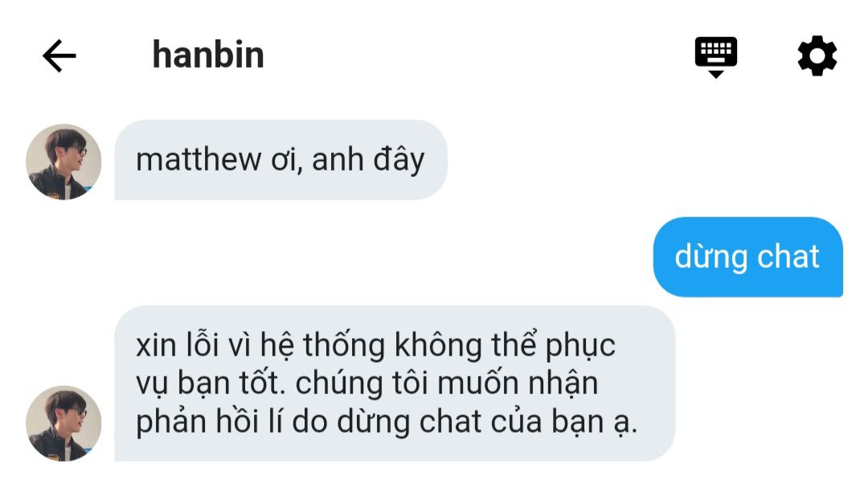The height and width of the screenshot is (477, 868).
Task: Open the hanbin chat title
Action: pos(208,55)
